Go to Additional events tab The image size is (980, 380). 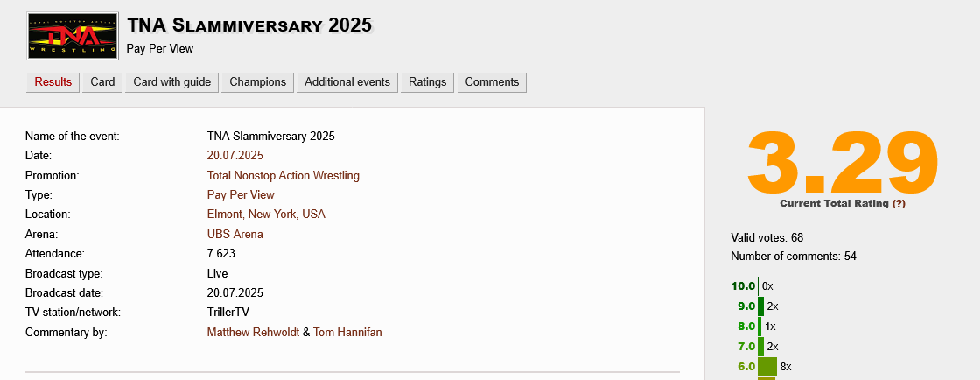click(346, 82)
